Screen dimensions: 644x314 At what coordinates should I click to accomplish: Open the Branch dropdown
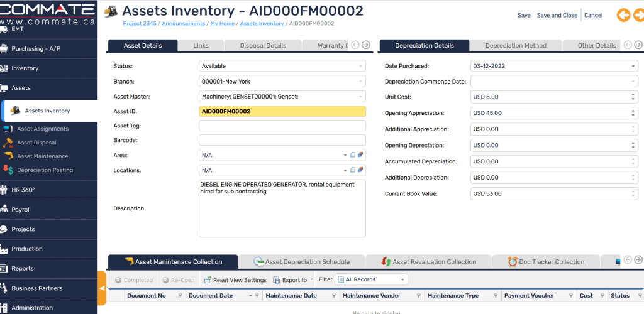pos(360,82)
